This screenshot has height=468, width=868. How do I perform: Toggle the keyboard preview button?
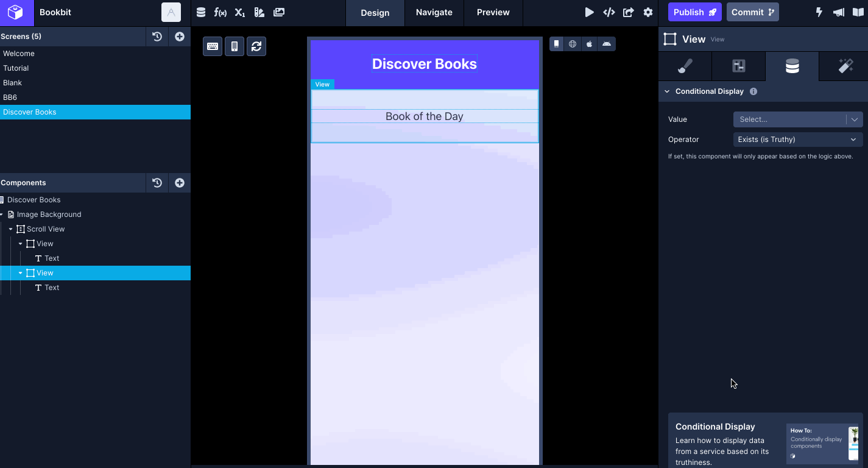(x=213, y=46)
